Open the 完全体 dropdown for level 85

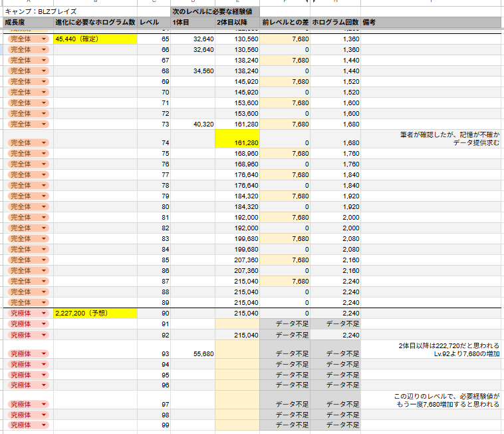[44, 260]
